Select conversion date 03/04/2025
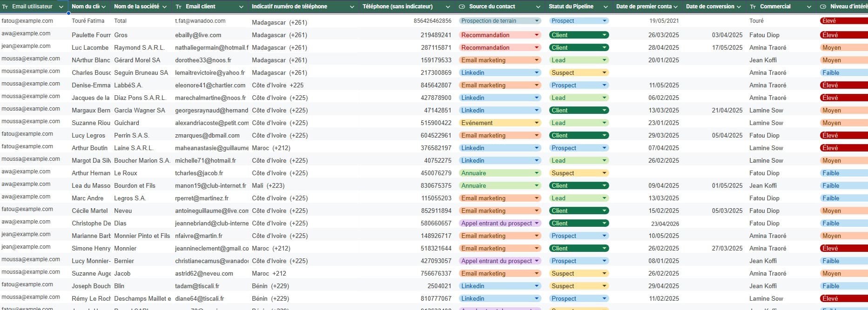 pos(727,35)
